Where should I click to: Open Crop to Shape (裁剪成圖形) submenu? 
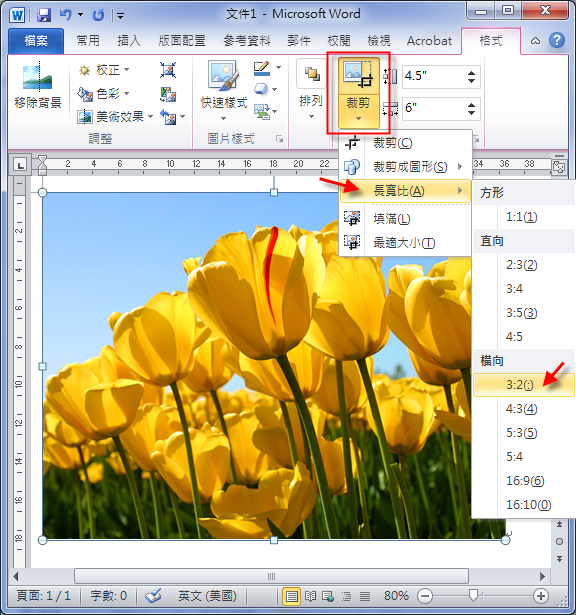tap(405, 167)
